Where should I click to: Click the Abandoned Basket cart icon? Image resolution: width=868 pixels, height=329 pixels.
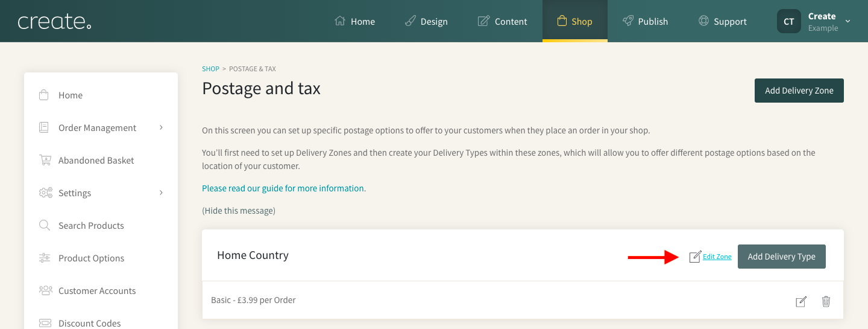(45, 160)
